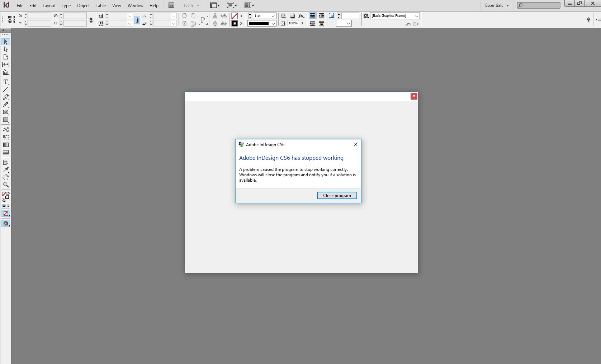Select the Page tool

[x=6, y=57]
